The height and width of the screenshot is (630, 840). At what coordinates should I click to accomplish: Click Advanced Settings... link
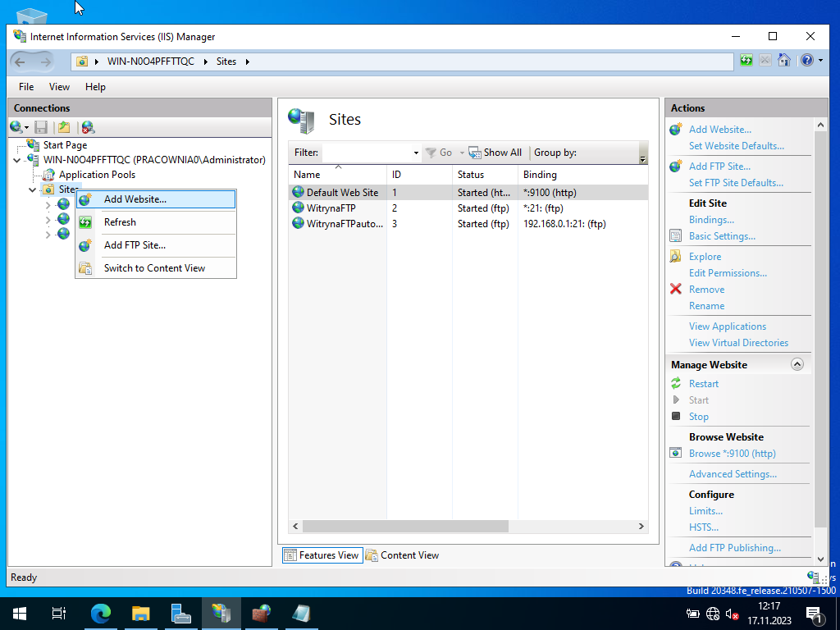tap(733, 474)
